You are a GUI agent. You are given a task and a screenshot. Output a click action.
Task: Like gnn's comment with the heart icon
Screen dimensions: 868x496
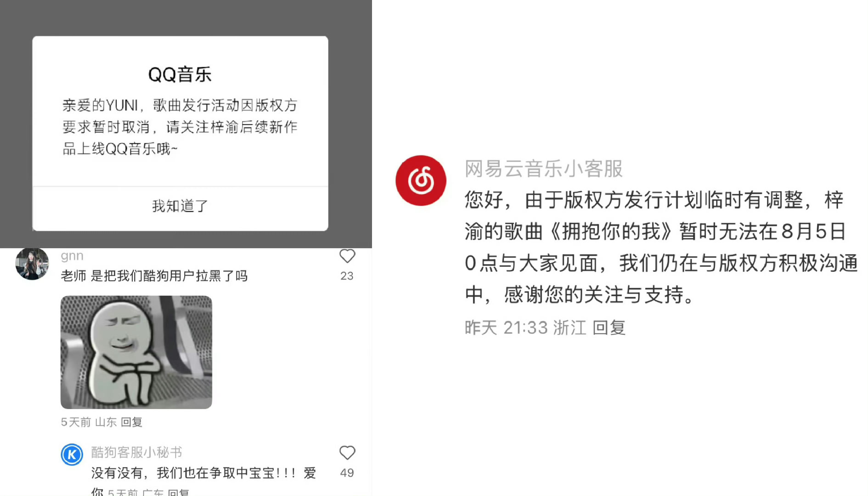(x=347, y=256)
